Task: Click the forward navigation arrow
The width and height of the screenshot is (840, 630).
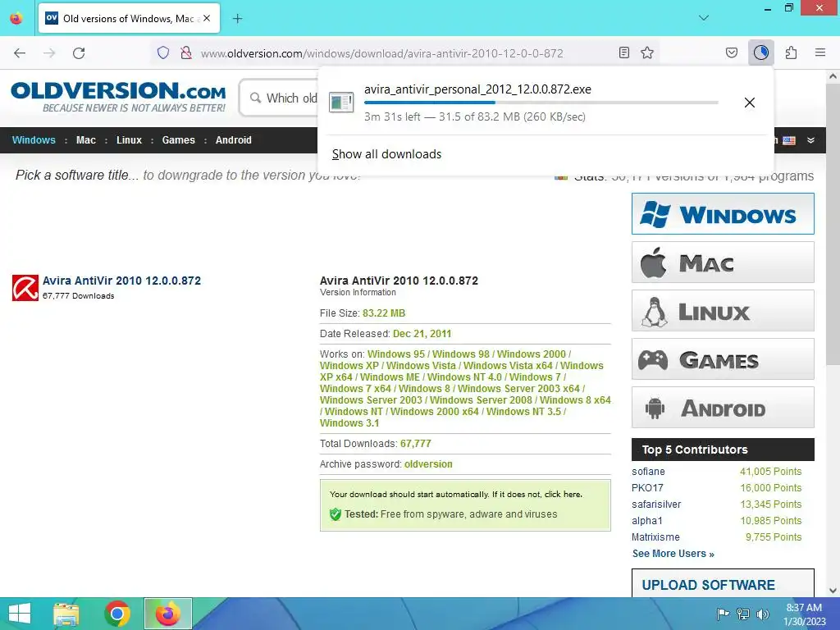Action: coord(49,53)
